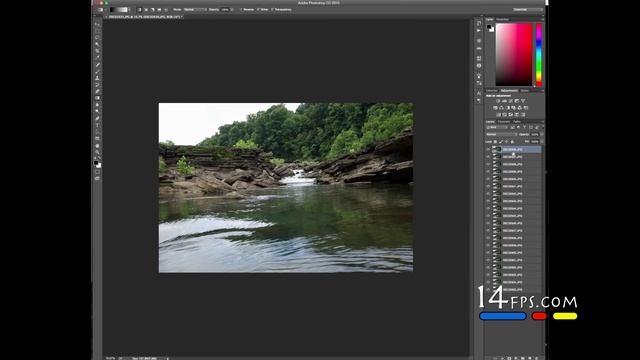The image size is (640, 360).
Task: Lock layer position
Action: point(507,142)
